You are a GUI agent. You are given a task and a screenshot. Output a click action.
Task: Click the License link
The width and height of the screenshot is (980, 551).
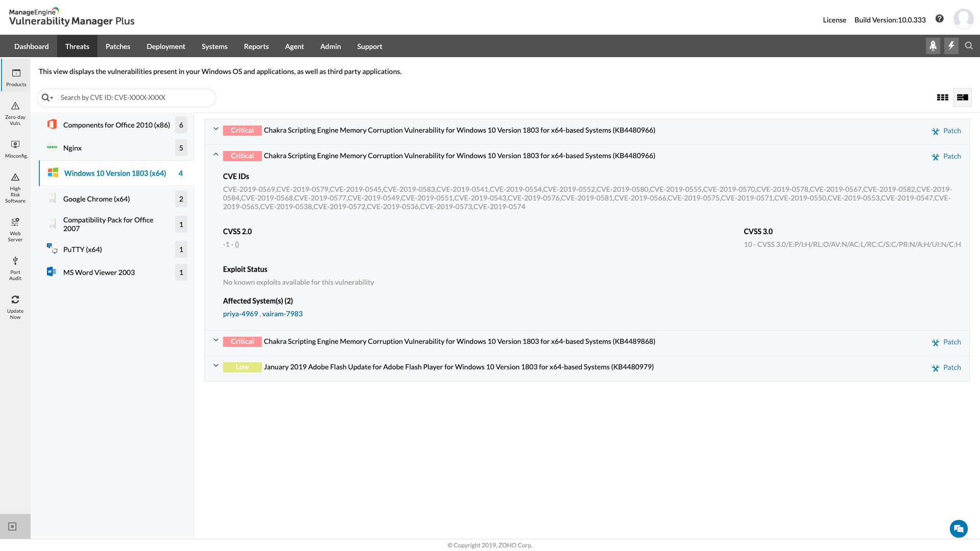click(x=835, y=20)
